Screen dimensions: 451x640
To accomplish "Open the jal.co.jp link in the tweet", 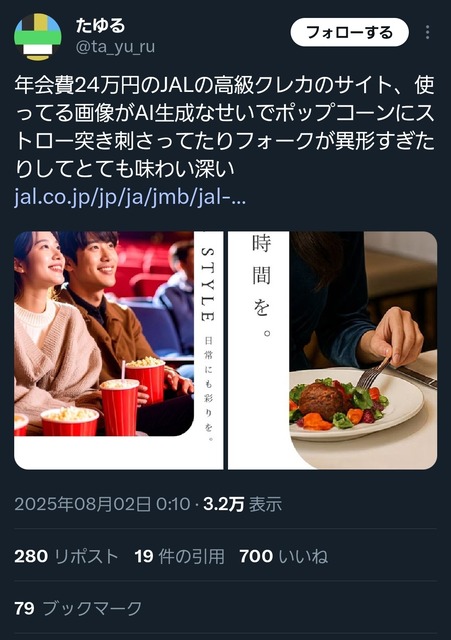I will [x=130, y=197].
